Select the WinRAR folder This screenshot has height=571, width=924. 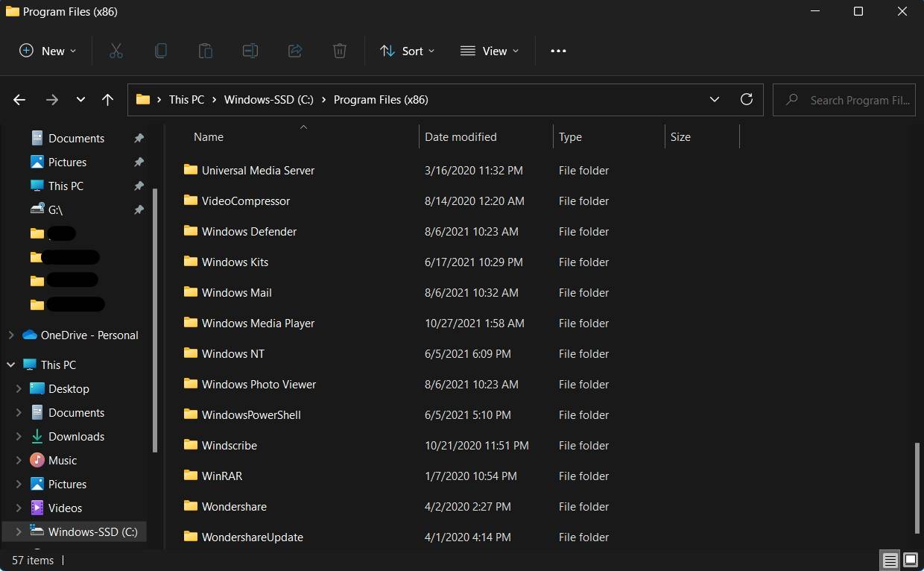[x=222, y=476]
